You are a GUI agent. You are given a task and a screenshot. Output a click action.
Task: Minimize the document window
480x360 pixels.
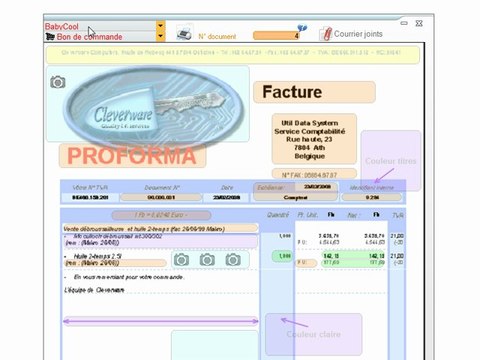point(404,23)
